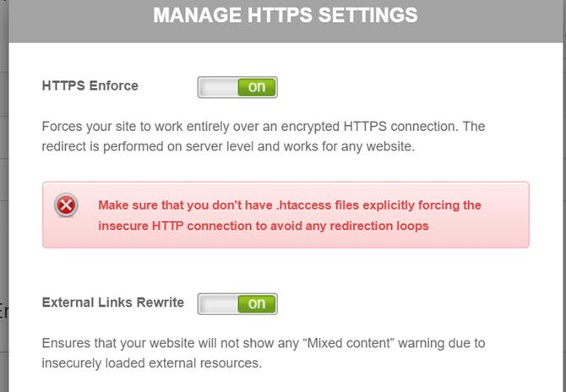Image resolution: width=566 pixels, height=392 pixels.
Task: Toggle the External Links Rewrite switch
Action: tap(237, 303)
